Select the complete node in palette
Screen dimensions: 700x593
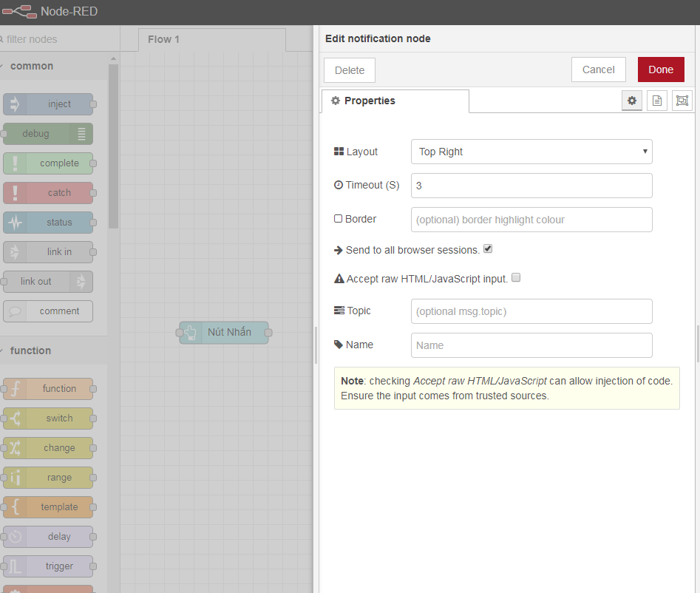coord(48,163)
